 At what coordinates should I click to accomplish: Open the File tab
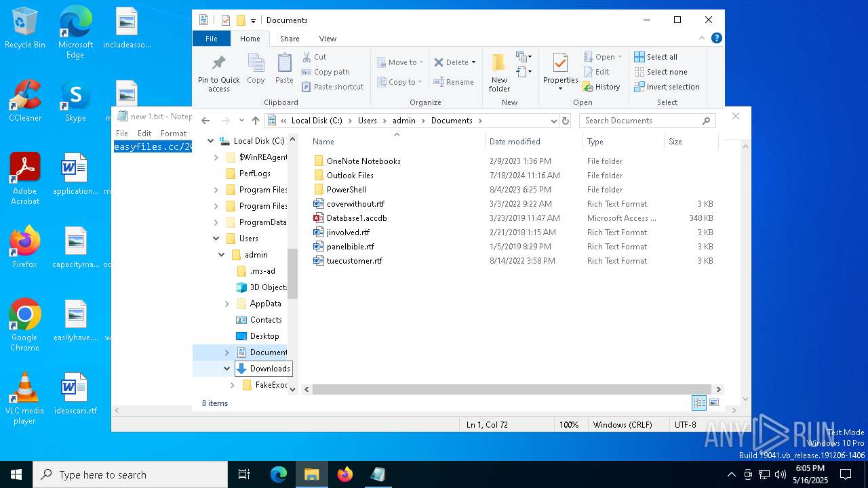coord(212,39)
